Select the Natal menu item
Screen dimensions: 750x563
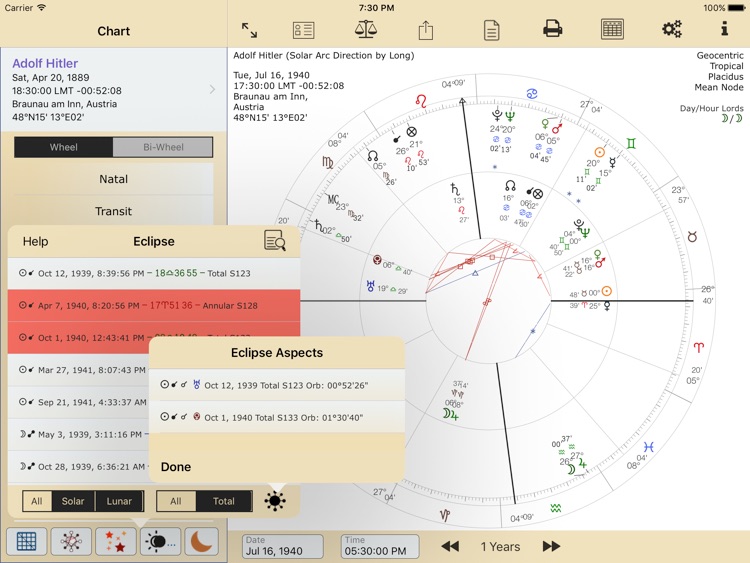point(113,179)
